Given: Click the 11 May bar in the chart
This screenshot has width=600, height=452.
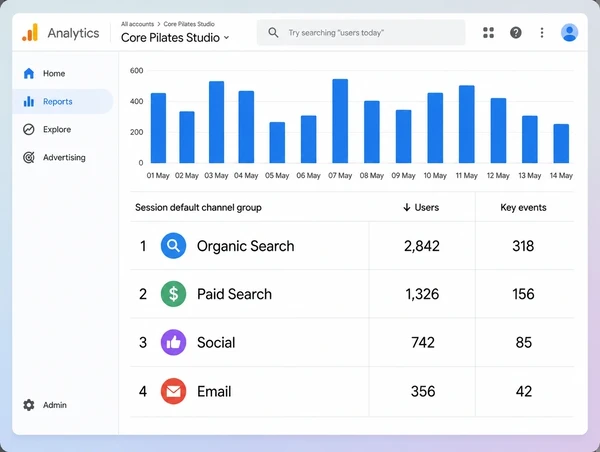Looking at the screenshot, I should (467, 124).
